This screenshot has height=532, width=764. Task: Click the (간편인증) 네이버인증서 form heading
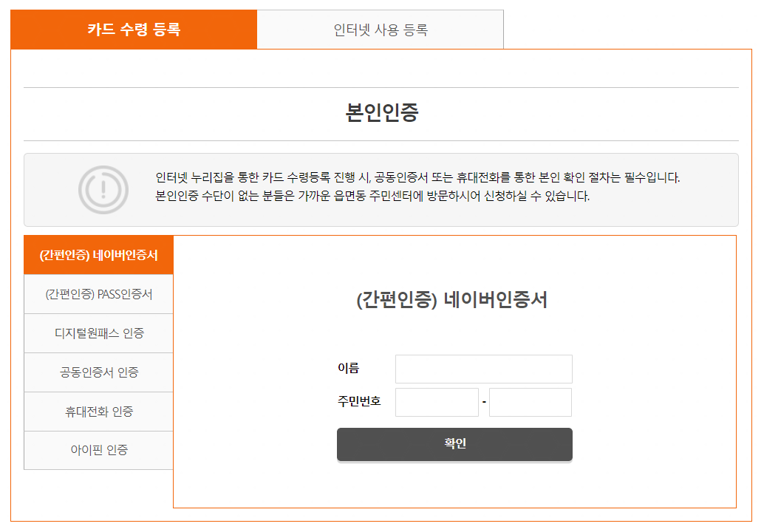pyautogui.click(x=452, y=299)
